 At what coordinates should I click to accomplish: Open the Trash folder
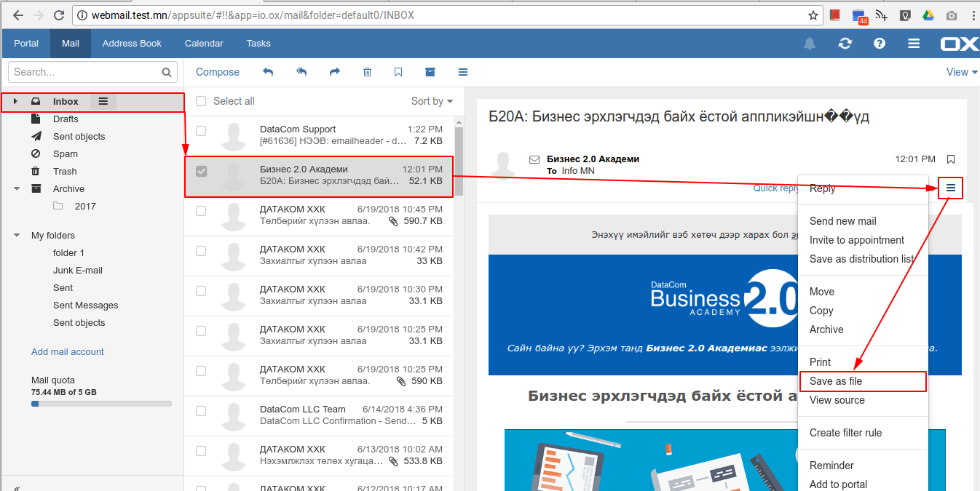[x=65, y=171]
